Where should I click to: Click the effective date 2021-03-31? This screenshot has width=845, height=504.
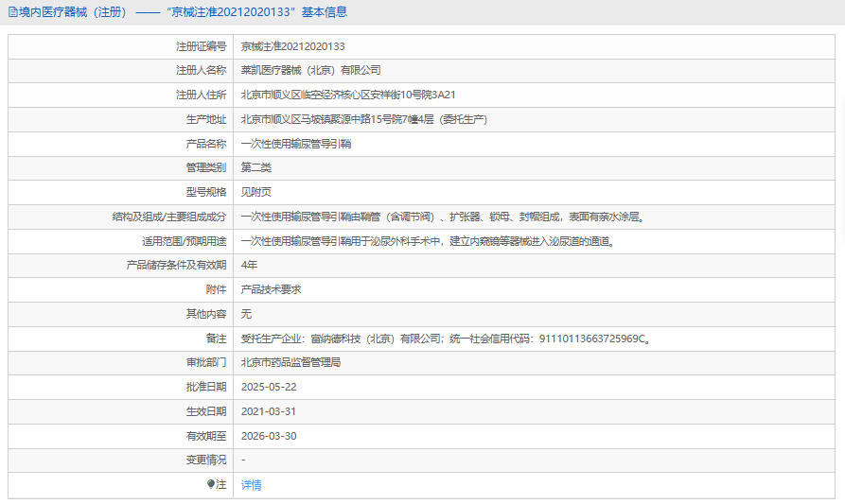tap(269, 411)
